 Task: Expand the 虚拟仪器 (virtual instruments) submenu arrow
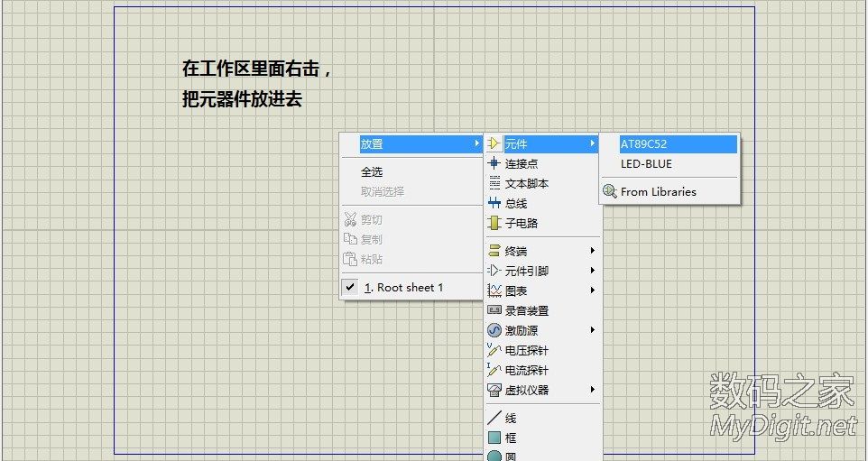[x=593, y=390]
